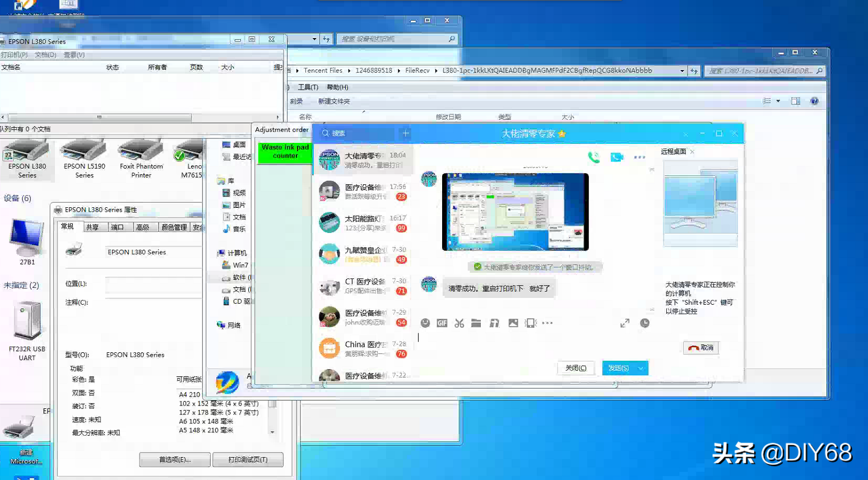Select the FT232R USB UART device icon
868x480 pixels.
[27, 331]
